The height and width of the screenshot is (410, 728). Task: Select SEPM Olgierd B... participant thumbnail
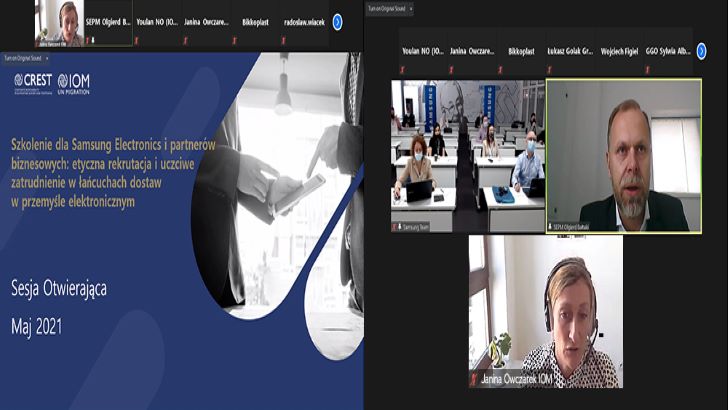pyautogui.click(x=108, y=23)
